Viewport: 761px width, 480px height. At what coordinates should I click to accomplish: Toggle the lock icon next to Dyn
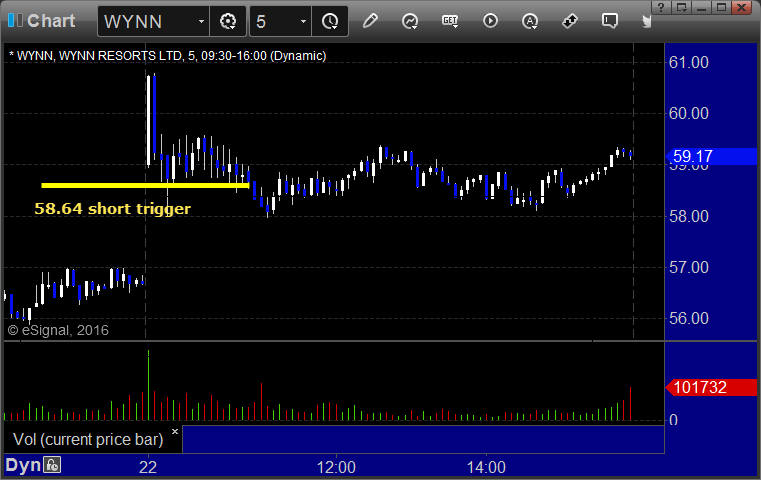[52, 465]
